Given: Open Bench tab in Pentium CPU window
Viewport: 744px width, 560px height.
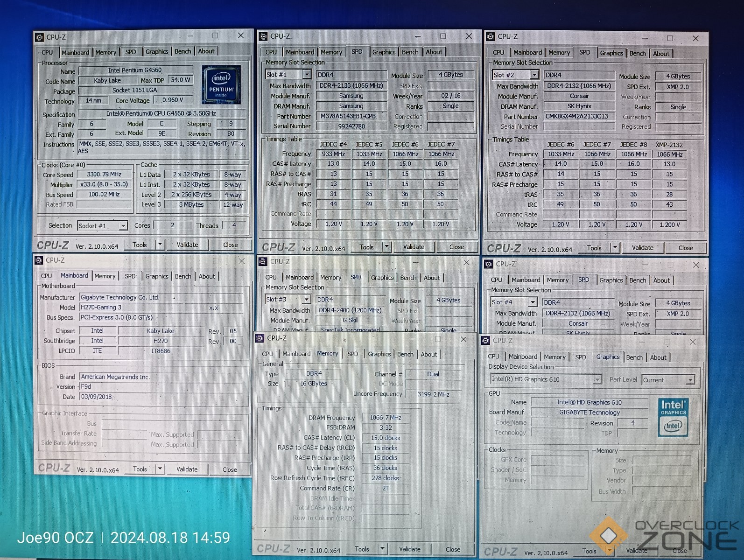Looking at the screenshot, I should point(182,51).
